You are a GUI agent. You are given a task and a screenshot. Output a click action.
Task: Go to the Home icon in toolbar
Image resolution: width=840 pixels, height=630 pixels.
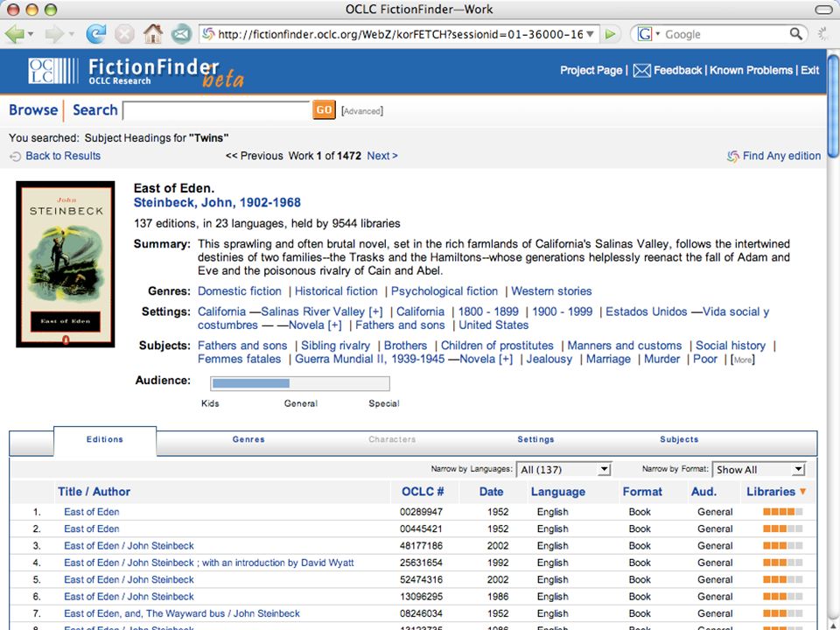(153, 34)
